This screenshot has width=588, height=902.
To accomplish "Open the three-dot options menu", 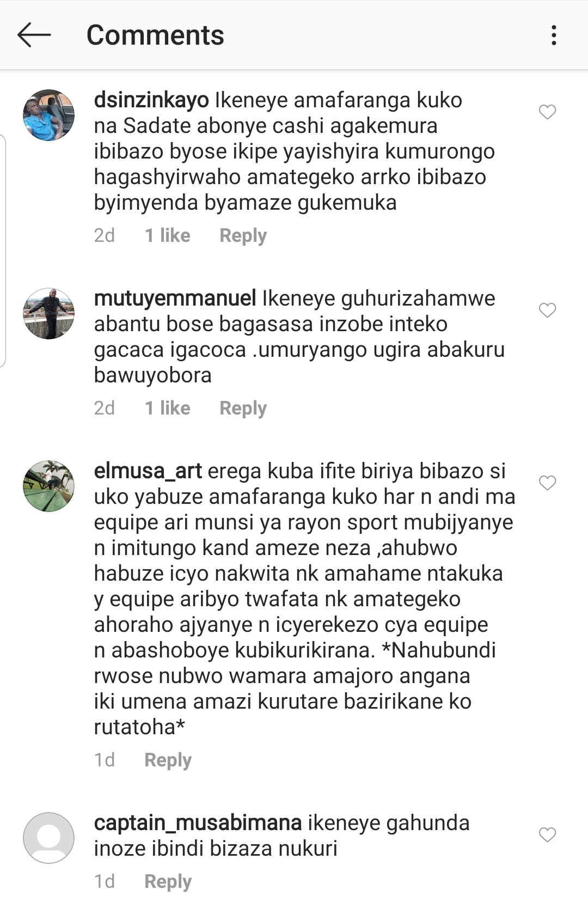I will click(554, 35).
